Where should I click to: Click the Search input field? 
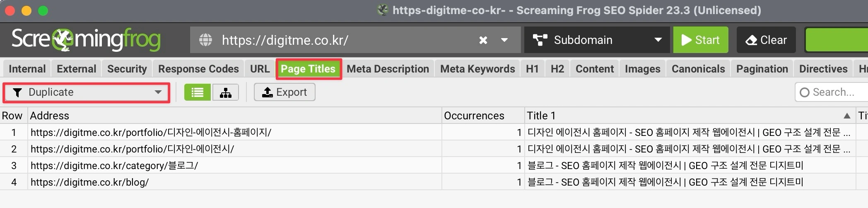pyautogui.click(x=832, y=92)
